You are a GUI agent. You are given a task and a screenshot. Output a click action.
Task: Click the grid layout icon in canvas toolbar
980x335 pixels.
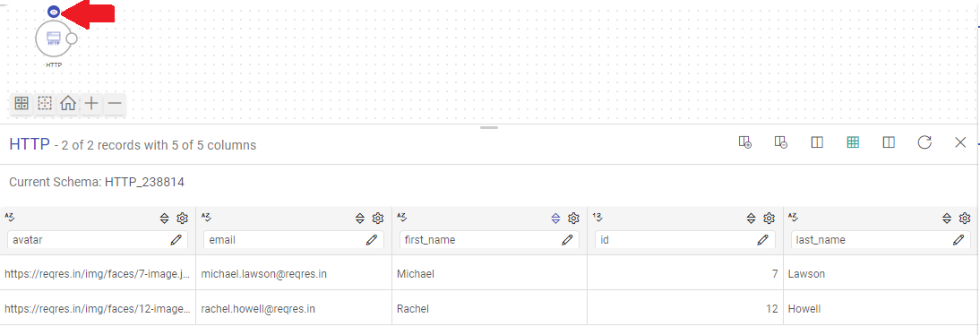point(21,103)
